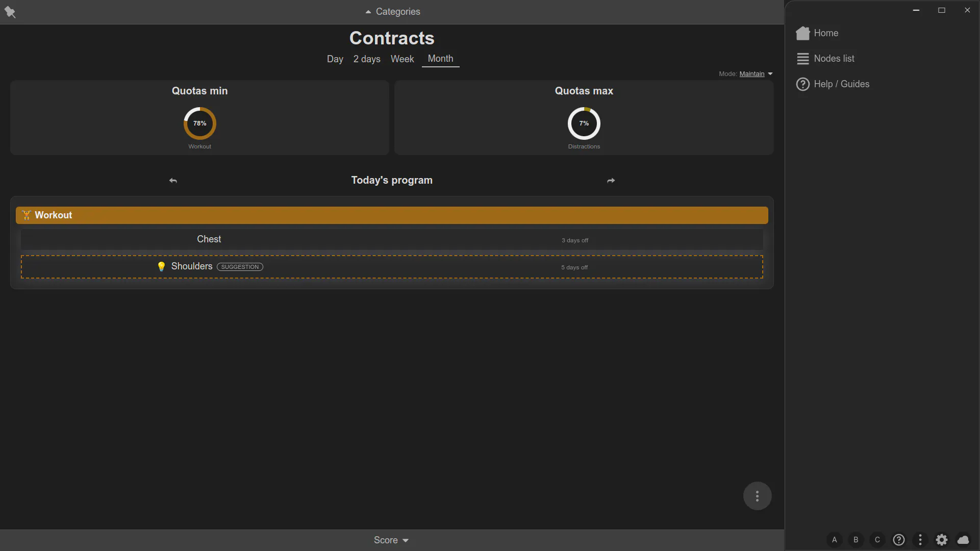Collapse the Categories panel at the top
The width and height of the screenshot is (980, 551).
tap(392, 12)
